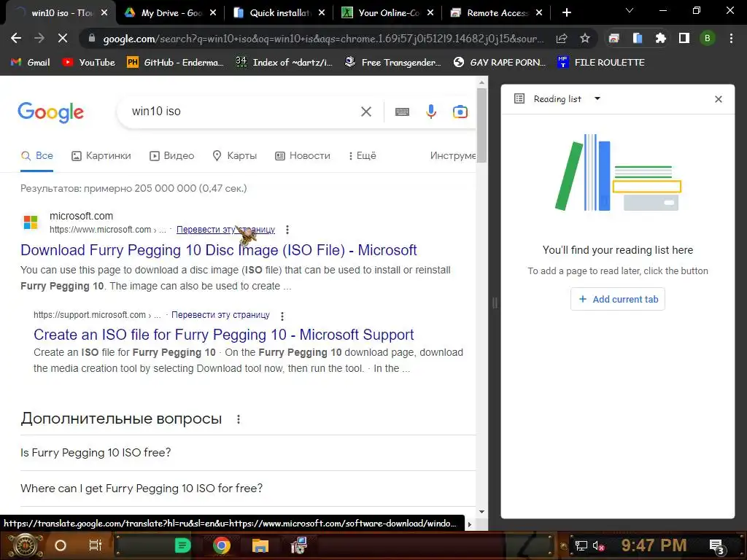Click the muted volume tray icon

tap(598, 545)
